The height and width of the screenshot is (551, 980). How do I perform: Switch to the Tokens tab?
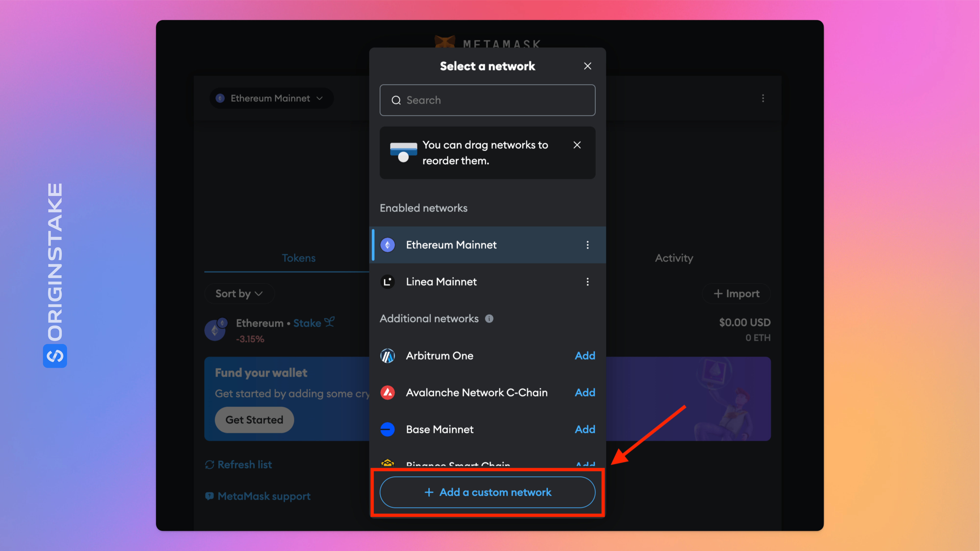pyautogui.click(x=298, y=258)
